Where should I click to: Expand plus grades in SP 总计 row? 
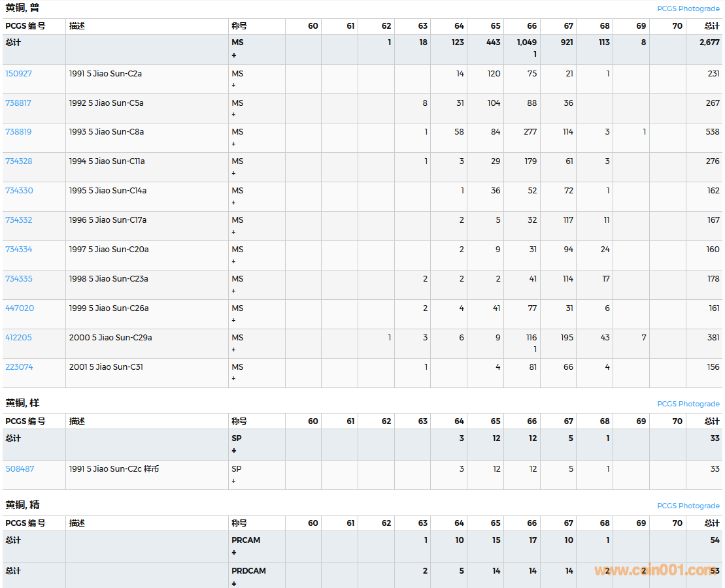tap(234, 451)
